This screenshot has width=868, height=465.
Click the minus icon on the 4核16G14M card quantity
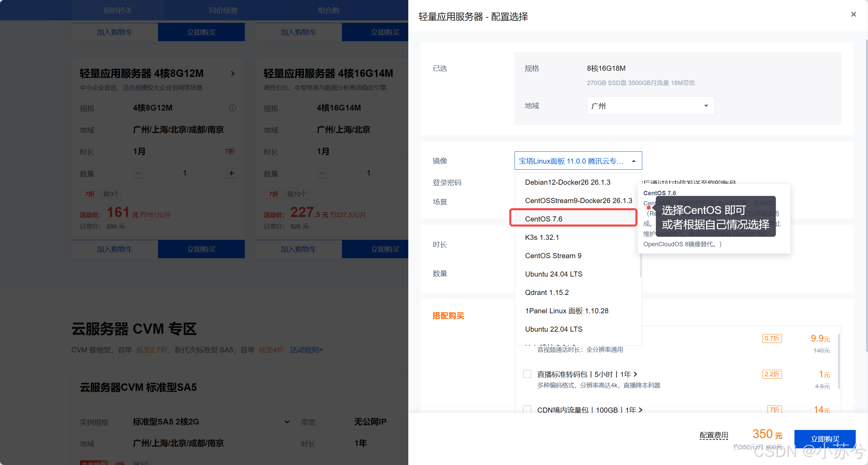click(322, 173)
